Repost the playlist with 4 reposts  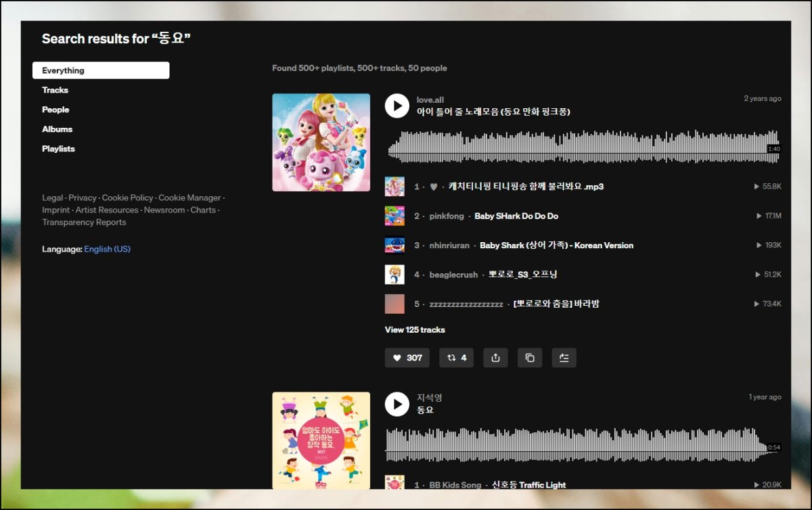(457, 358)
